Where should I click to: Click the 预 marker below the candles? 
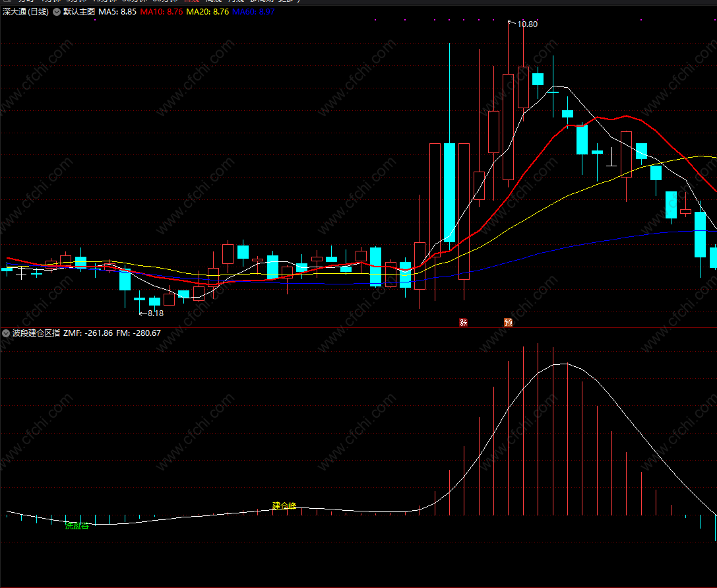pos(508,322)
